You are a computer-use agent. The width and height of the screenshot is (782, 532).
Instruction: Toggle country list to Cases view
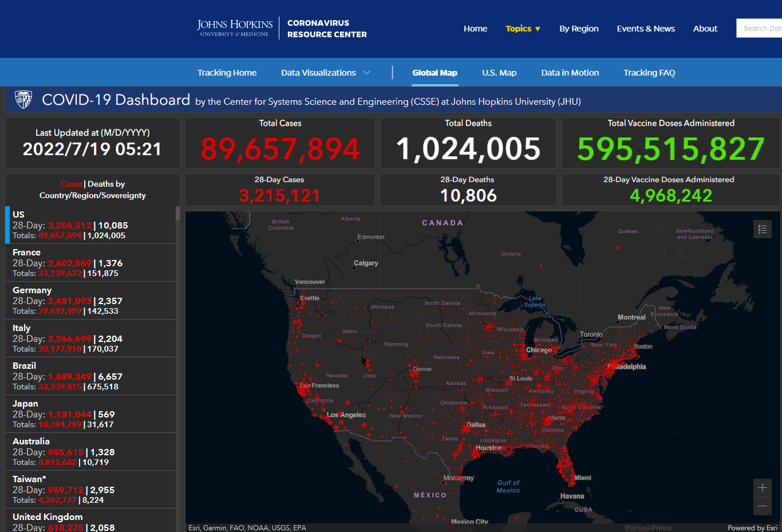coord(71,184)
